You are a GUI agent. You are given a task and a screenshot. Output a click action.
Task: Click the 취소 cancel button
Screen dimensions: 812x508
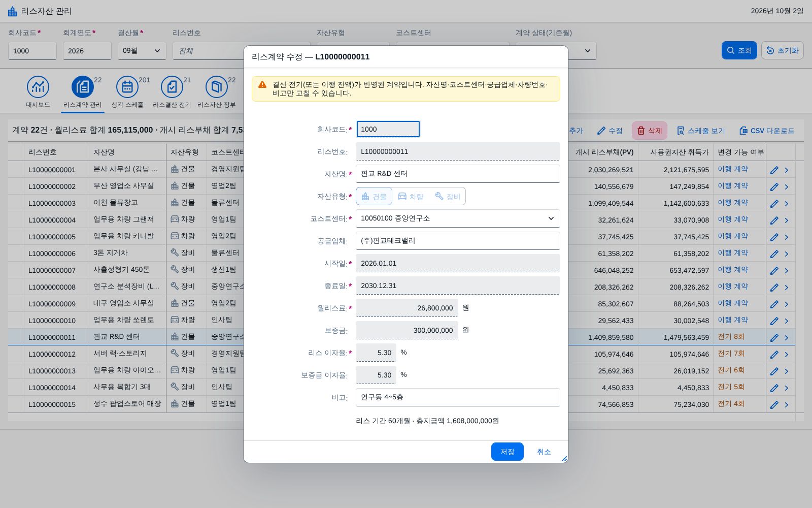point(544,452)
